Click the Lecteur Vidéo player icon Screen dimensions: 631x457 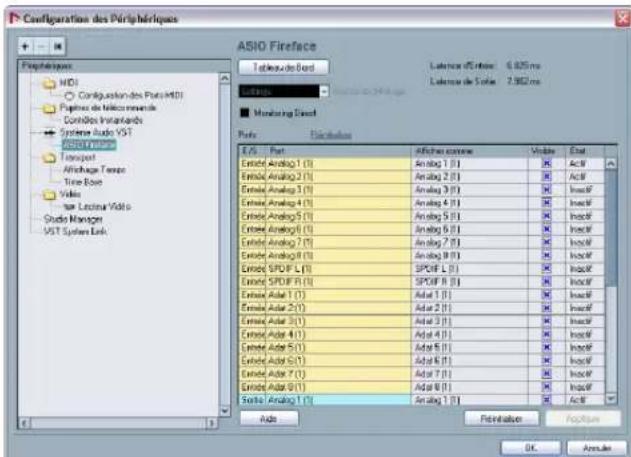pos(70,207)
